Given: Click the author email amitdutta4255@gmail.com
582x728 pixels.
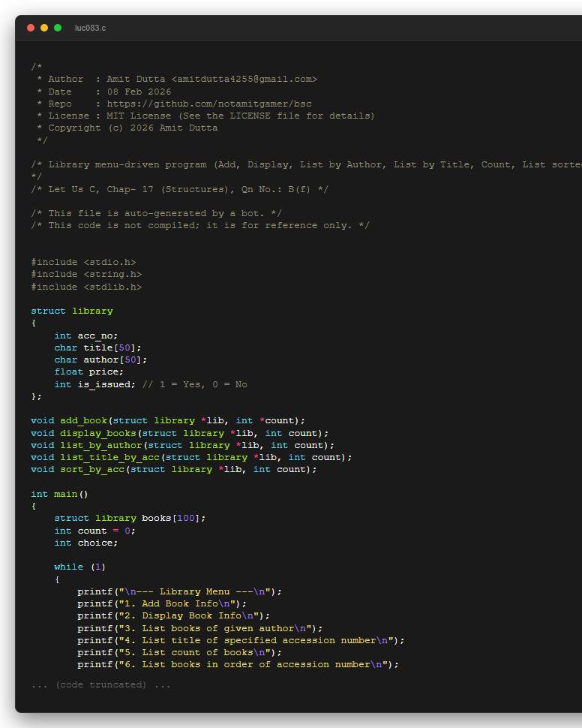Looking at the screenshot, I should coord(244,79).
